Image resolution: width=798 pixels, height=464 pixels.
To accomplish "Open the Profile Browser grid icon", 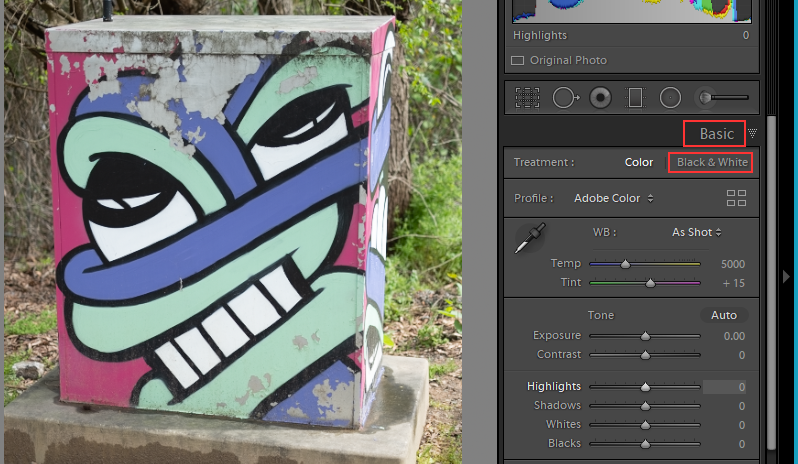I will pyautogui.click(x=736, y=198).
